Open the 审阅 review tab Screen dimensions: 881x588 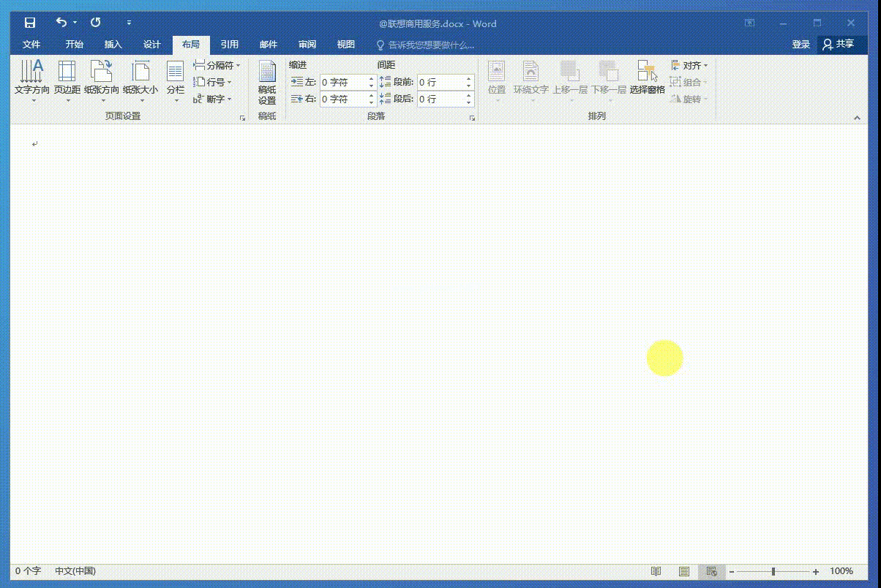click(307, 45)
